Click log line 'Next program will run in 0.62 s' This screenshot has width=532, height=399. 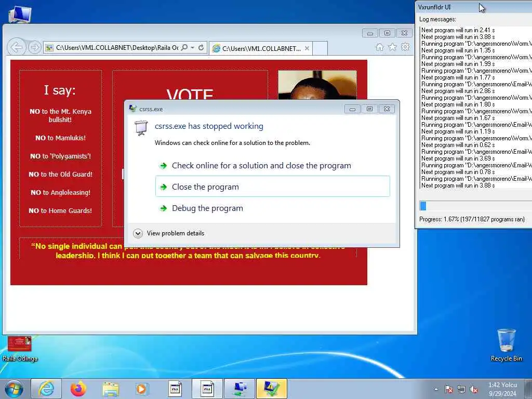pos(458,145)
